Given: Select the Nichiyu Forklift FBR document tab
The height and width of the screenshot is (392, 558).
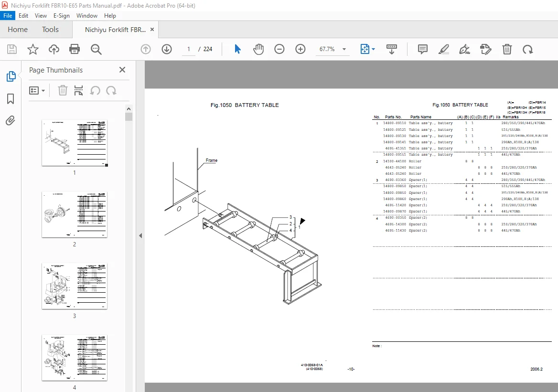Looking at the screenshot, I should (x=115, y=30).
